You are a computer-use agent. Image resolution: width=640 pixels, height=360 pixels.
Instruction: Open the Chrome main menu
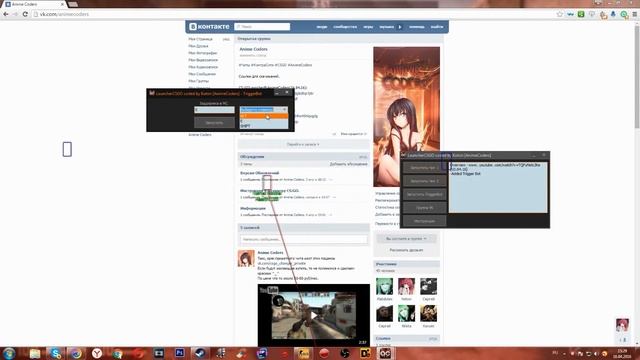(635, 14)
